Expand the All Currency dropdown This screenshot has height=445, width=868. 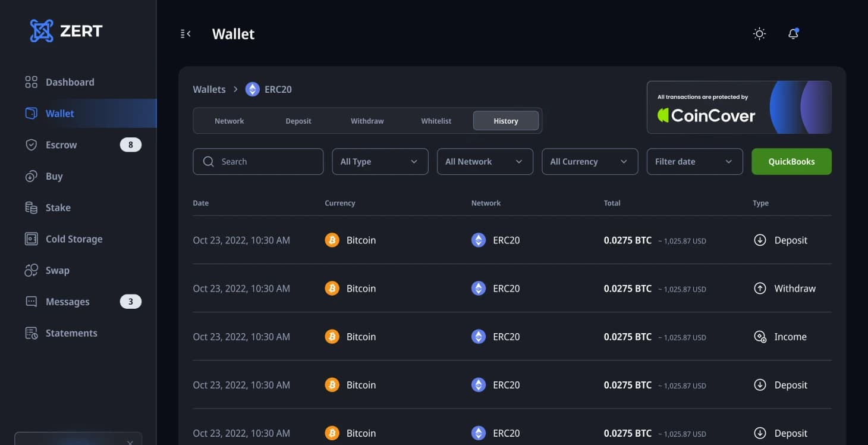pos(589,161)
